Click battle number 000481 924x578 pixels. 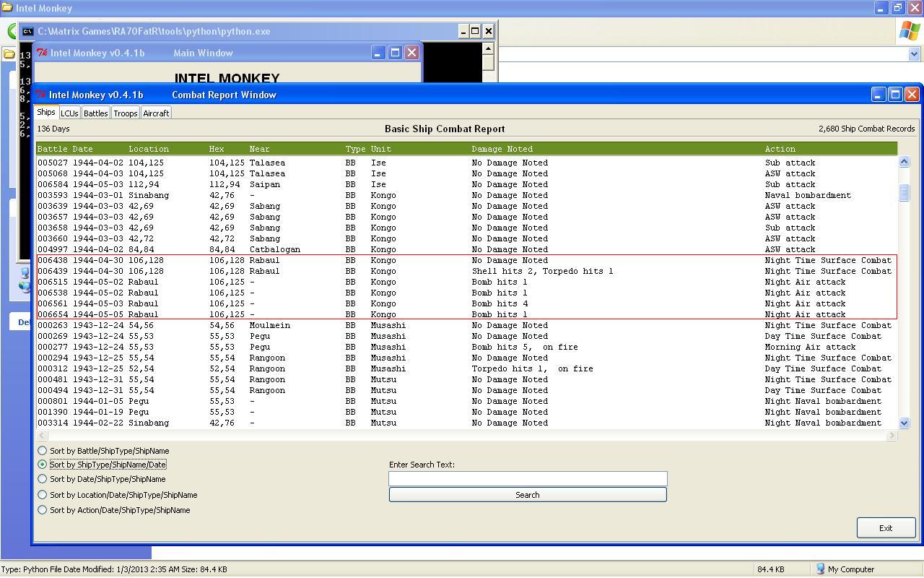pos(53,379)
